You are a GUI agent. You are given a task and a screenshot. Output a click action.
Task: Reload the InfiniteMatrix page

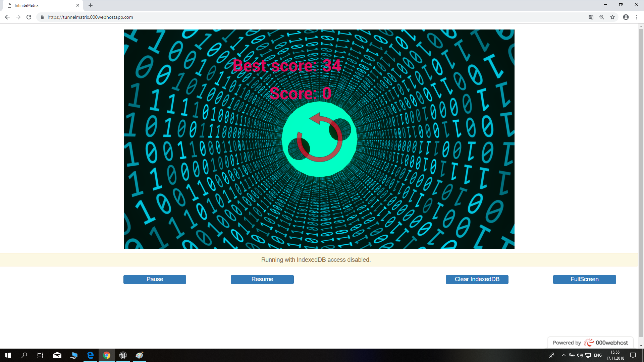coord(29,17)
